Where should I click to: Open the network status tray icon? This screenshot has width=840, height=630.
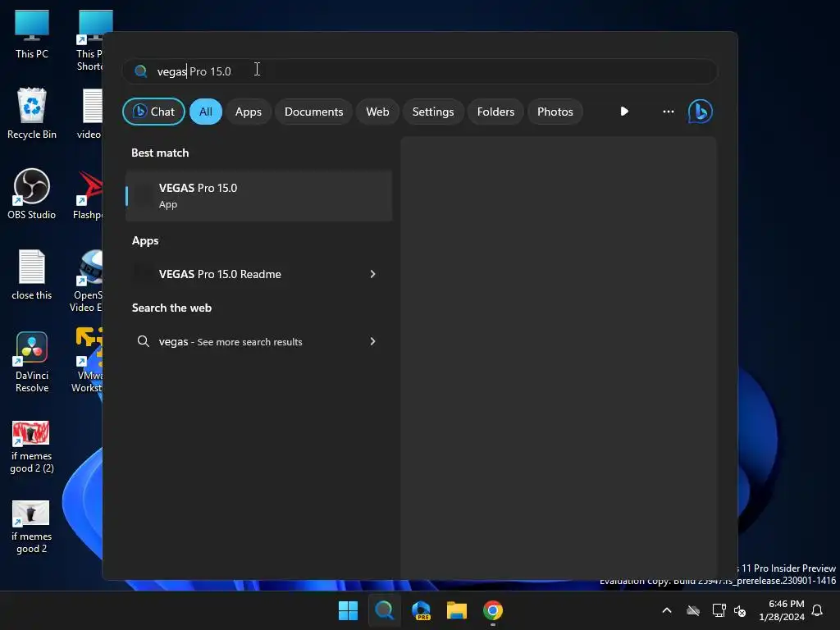coord(719,610)
